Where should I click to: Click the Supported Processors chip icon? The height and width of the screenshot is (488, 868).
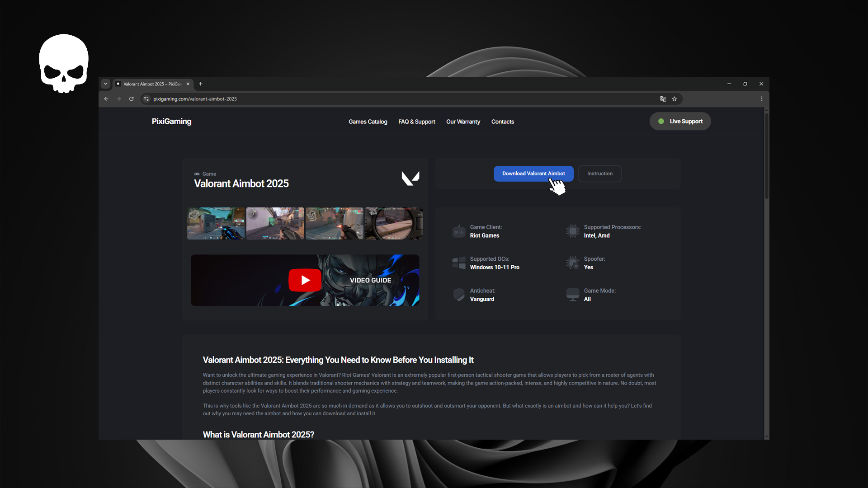(573, 231)
